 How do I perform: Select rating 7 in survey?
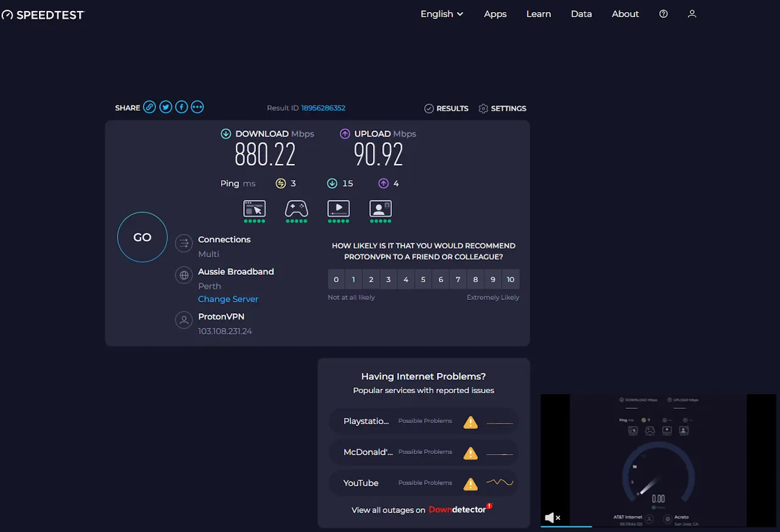[x=458, y=280]
